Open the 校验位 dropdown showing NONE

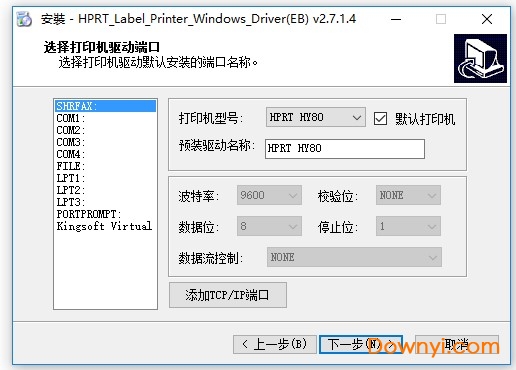click(408, 195)
